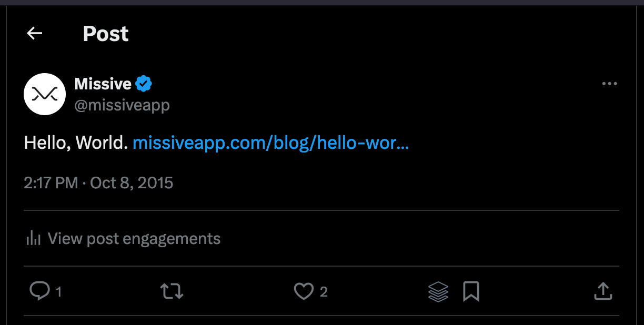644x325 pixels.
Task: Repost the Hello World post
Action: (170, 291)
